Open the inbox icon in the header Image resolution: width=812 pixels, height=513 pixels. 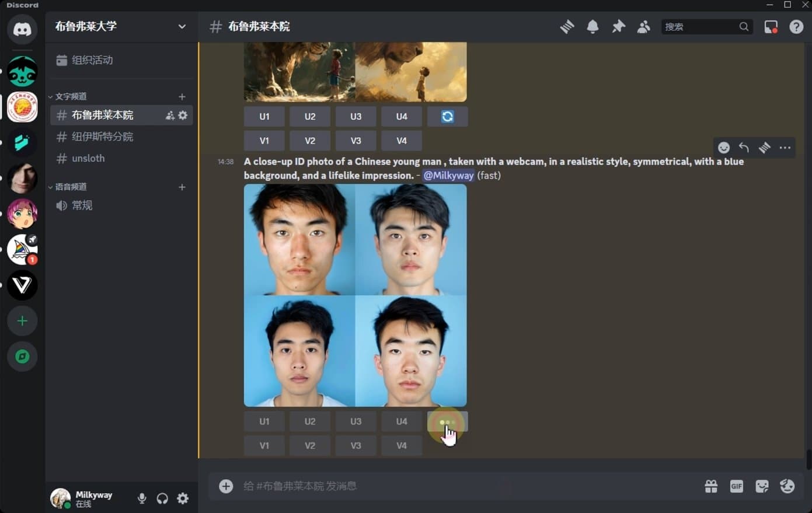click(771, 26)
